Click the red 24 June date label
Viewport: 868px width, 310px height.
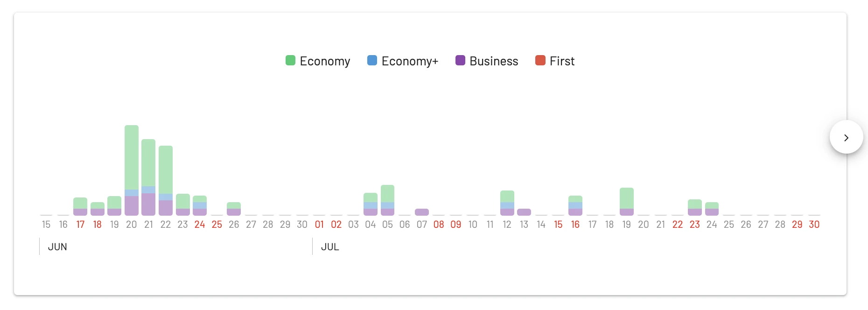pos(200,225)
